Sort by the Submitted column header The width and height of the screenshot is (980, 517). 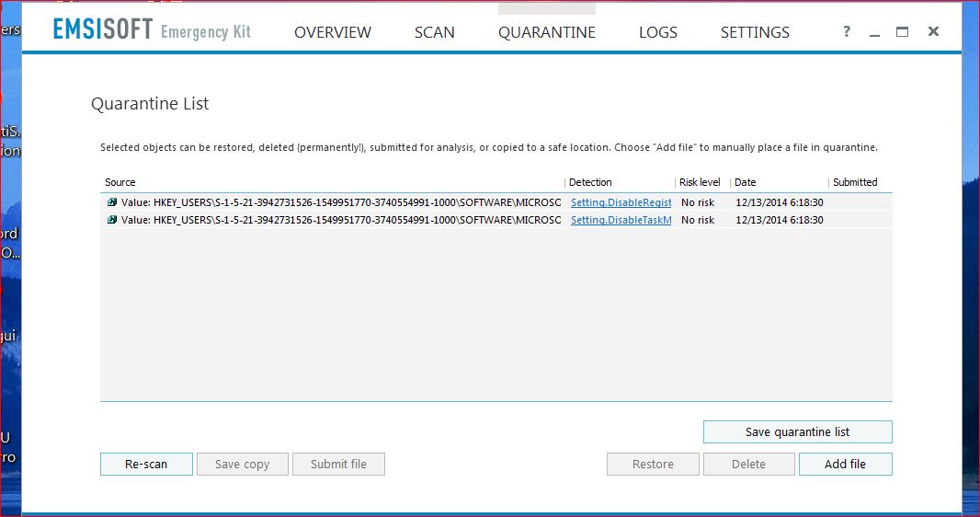click(x=855, y=182)
